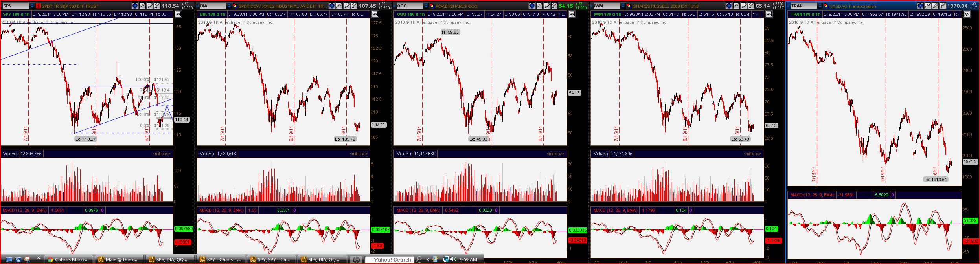Click magnifier search icon beside Yahoo box

[x=418, y=260]
